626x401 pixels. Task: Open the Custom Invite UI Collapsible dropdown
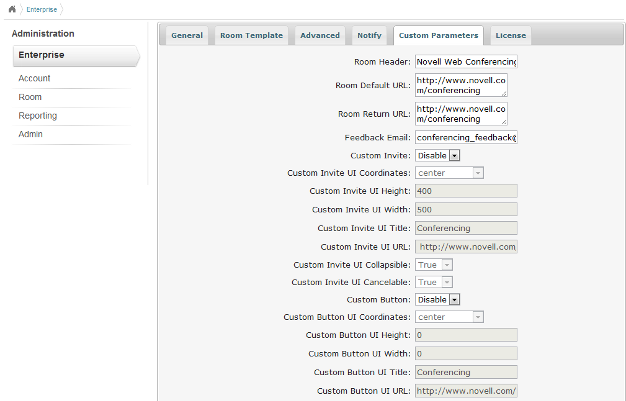[434, 264]
